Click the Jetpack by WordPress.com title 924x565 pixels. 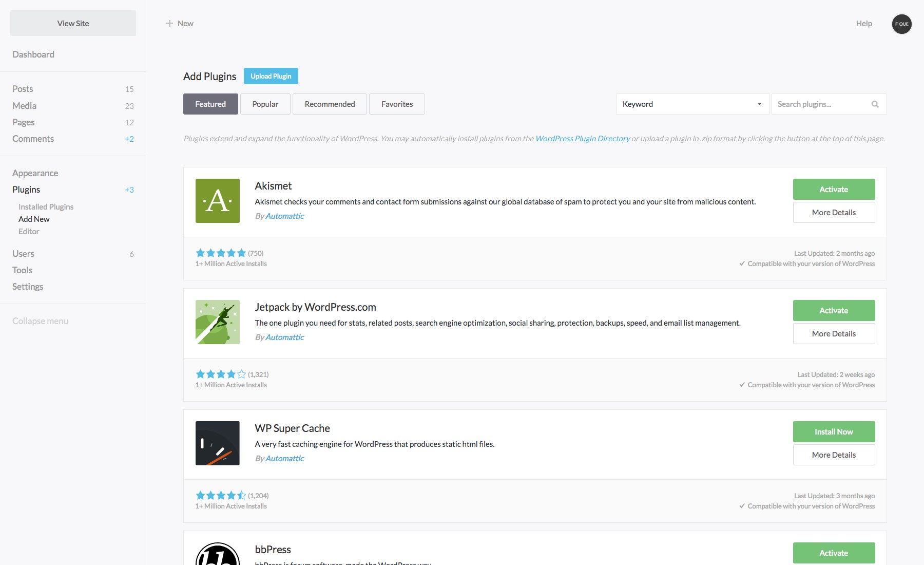pos(315,307)
